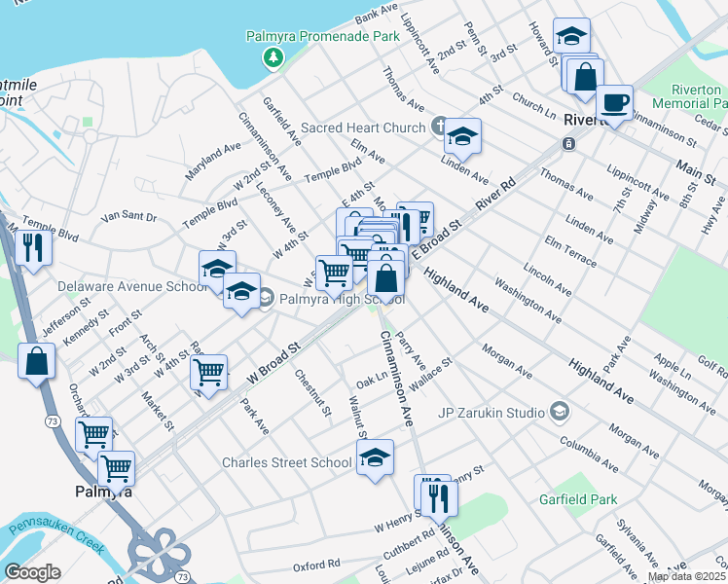Screen dimensions: 728x584
Task: Click the Chestnut St label
Action: point(313,392)
